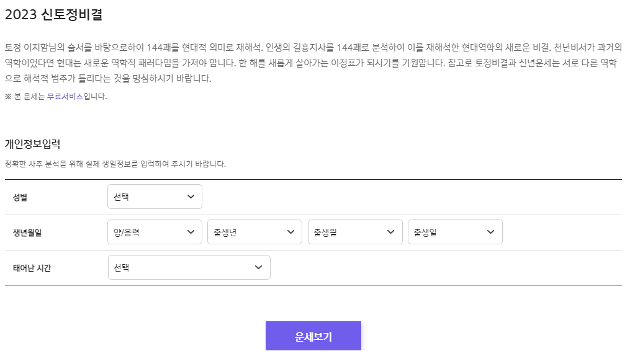Click the 태어난 시간 dropdown arrow
The width and height of the screenshot is (635, 364).
tap(260, 267)
